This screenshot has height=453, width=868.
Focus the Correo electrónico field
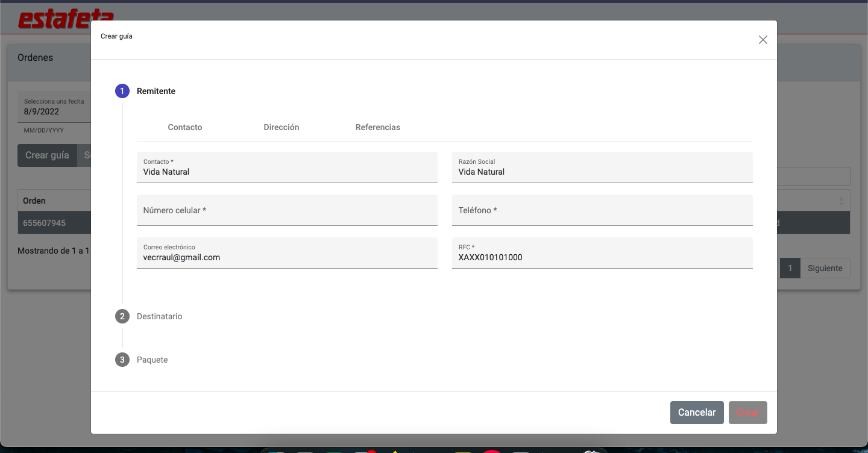(x=287, y=253)
